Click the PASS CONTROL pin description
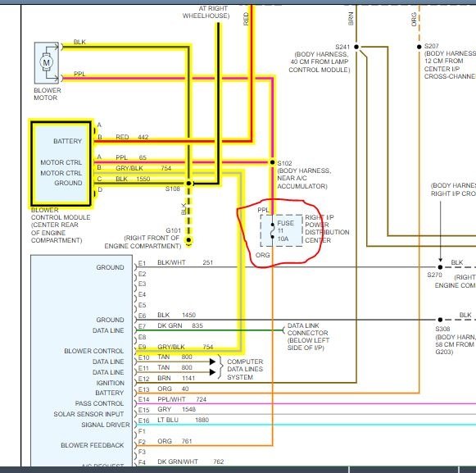Screen dimensions: 476x473 [x=99, y=403]
